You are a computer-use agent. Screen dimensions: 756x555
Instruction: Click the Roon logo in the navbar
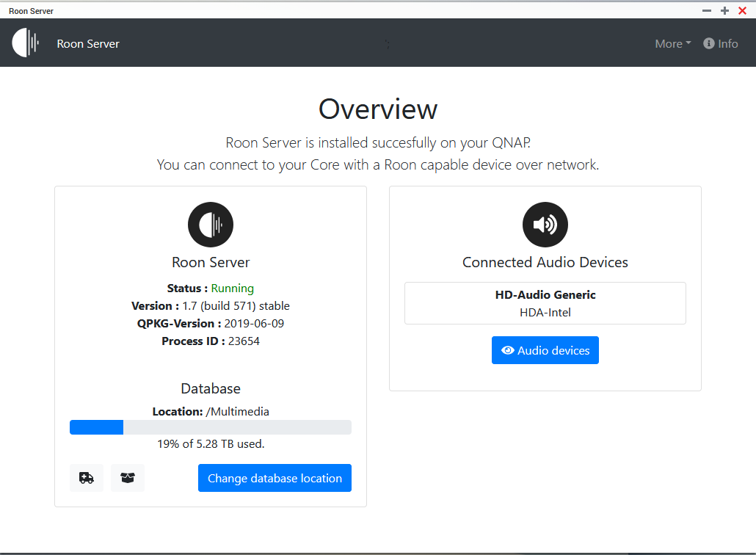26,43
